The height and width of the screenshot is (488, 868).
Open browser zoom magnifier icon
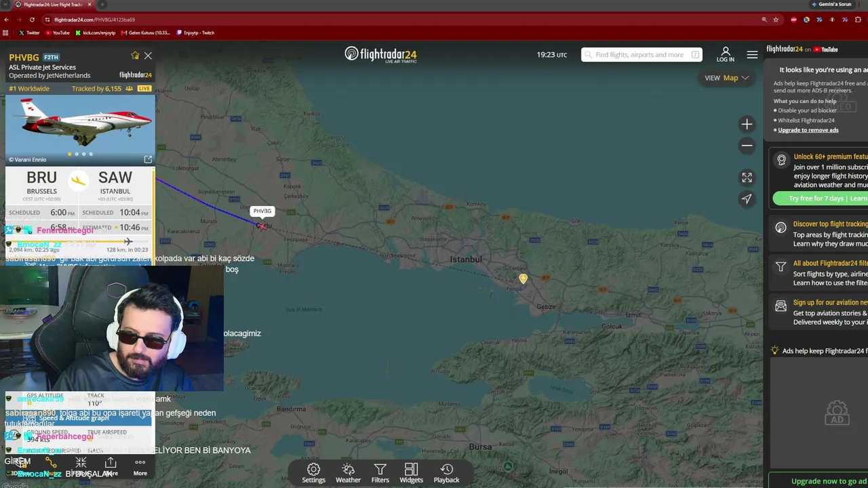765,20
